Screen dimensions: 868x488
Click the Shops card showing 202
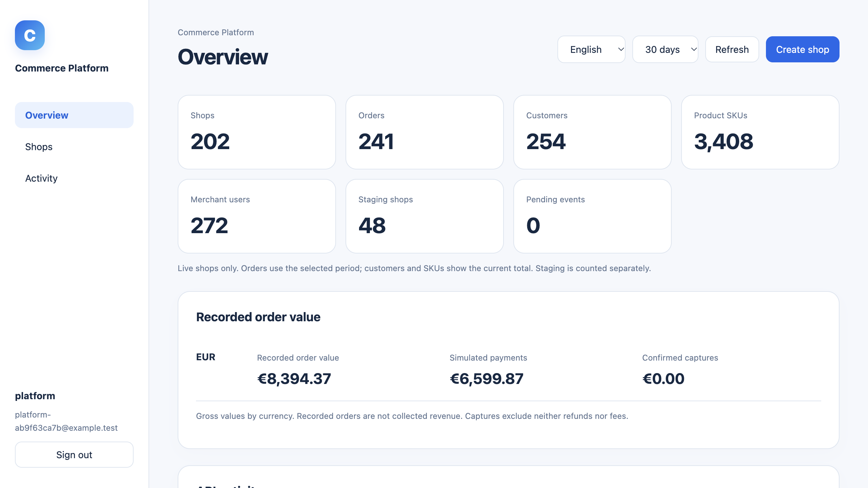[x=257, y=132]
